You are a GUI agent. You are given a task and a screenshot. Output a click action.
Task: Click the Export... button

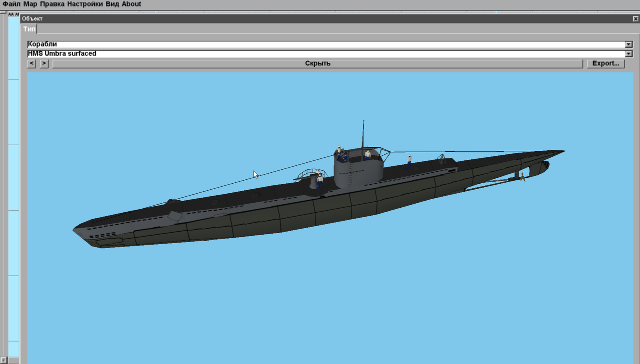pos(605,63)
